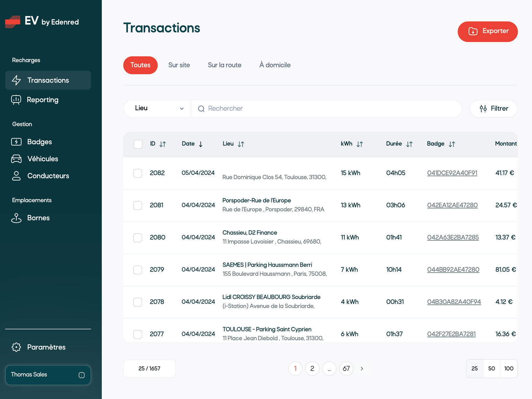
Task: Click SAEMES Parking Haussmann Berri text
Action: point(267,265)
